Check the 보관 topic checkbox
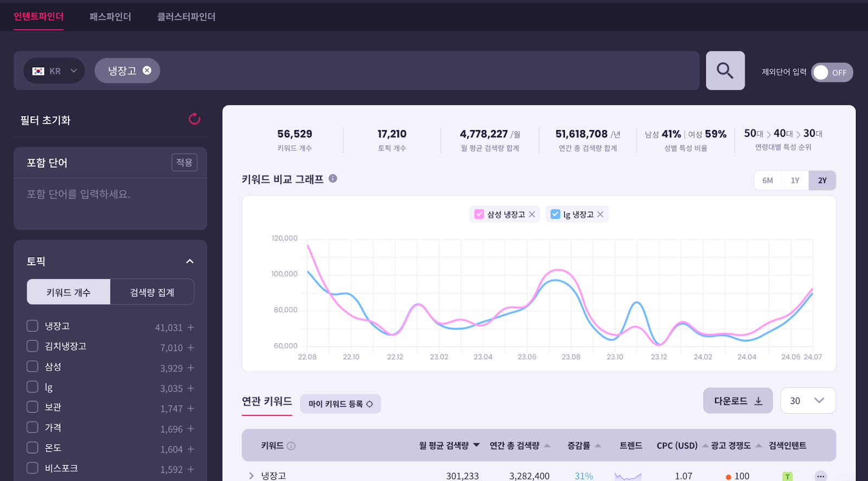 point(33,407)
